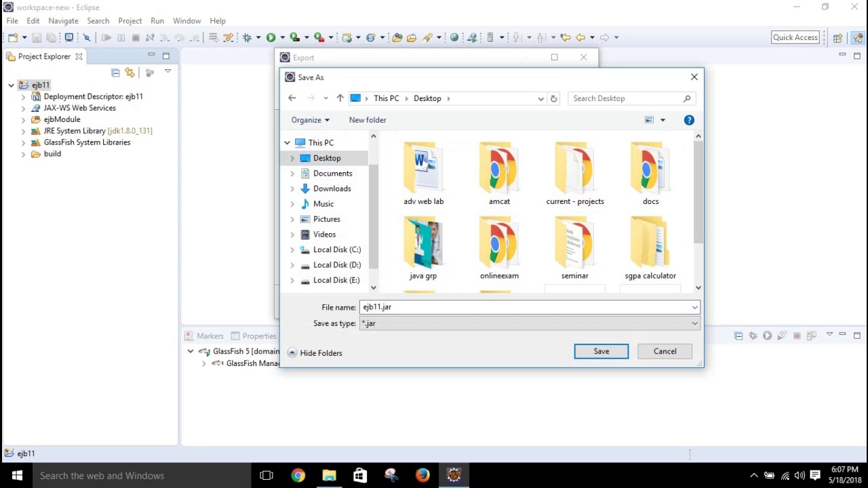
Task: Select the 'docs' folder
Action: click(650, 174)
